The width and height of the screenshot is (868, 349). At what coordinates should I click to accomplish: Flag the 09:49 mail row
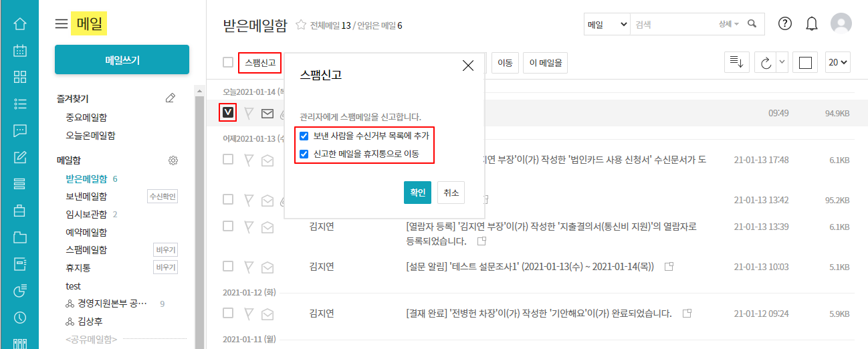(249, 114)
